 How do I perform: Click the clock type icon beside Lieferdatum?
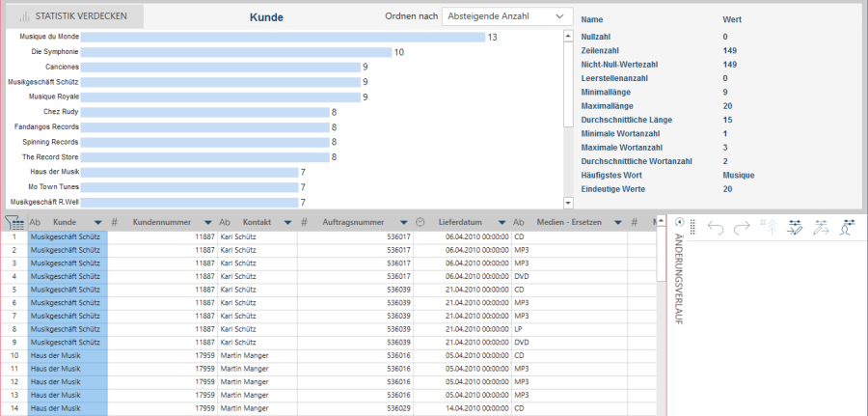[420, 222]
